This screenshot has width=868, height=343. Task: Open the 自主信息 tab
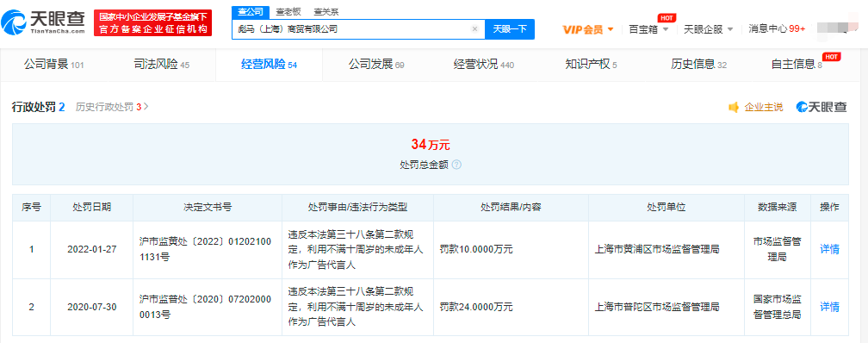click(x=797, y=65)
